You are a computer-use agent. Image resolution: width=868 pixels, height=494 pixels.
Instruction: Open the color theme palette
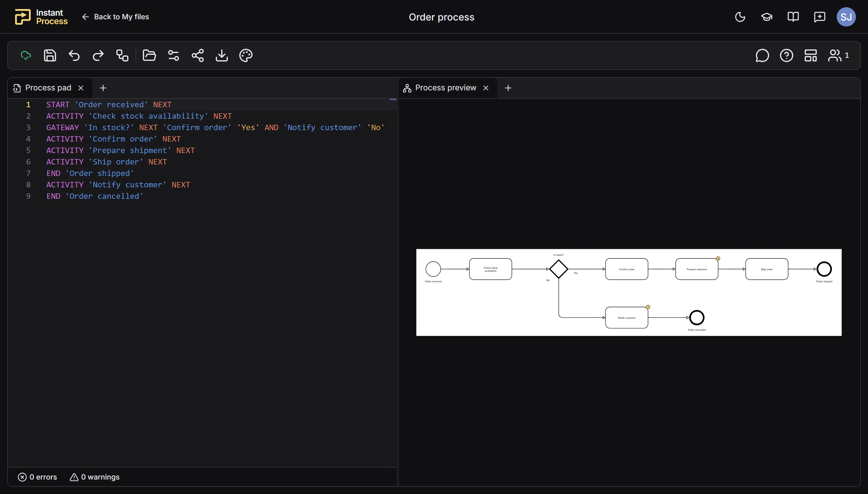click(x=246, y=55)
